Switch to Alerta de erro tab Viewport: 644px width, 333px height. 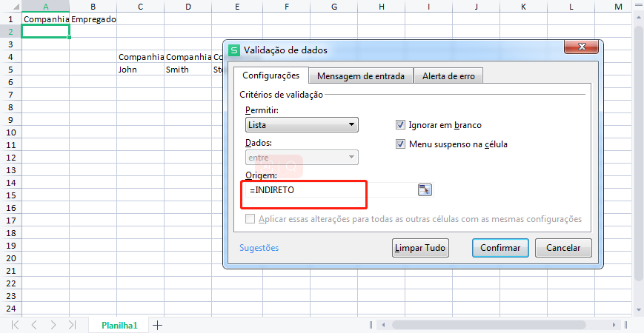point(448,76)
